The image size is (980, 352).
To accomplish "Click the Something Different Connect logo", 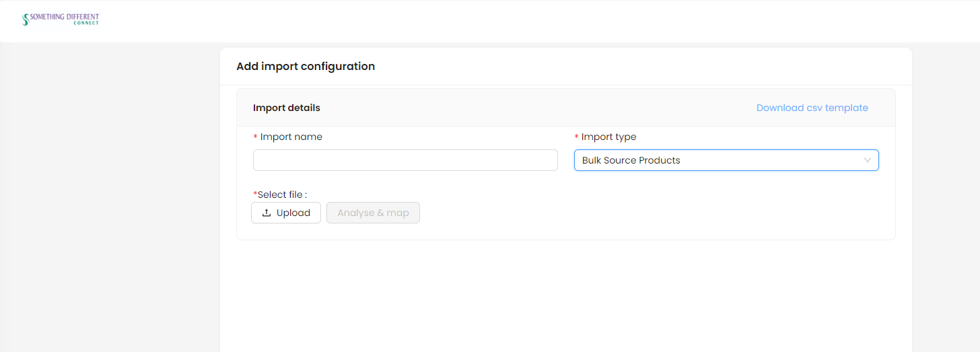I will pos(61,19).
